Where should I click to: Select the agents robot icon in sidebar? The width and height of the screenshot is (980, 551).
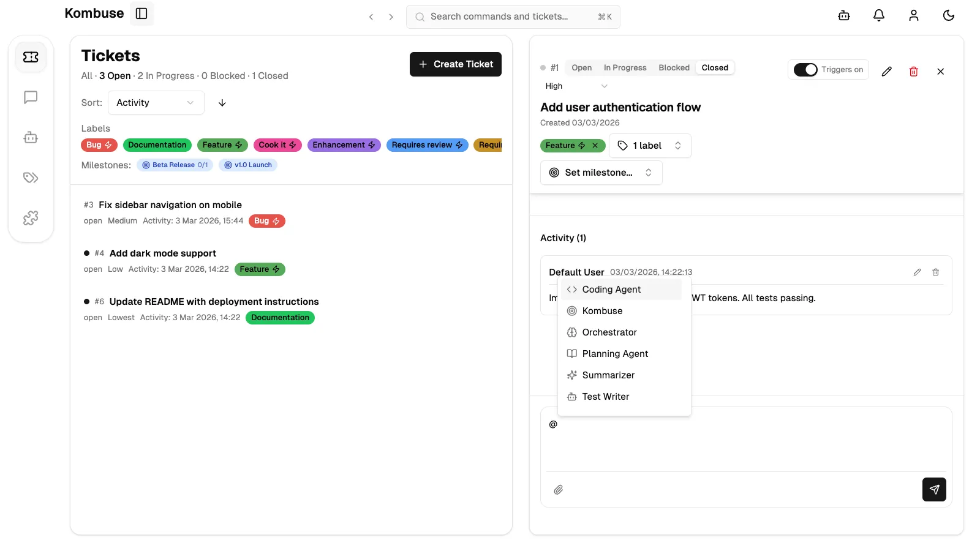pos(31,137)
